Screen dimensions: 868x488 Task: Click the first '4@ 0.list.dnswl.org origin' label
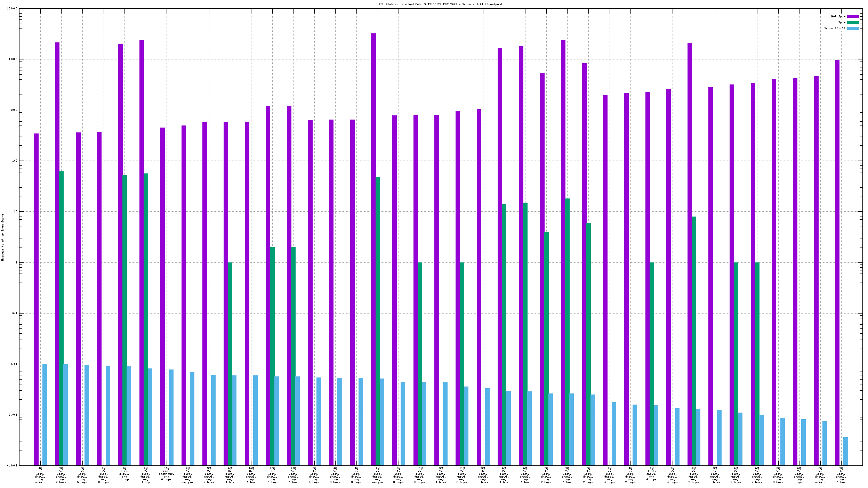(40, 475)
